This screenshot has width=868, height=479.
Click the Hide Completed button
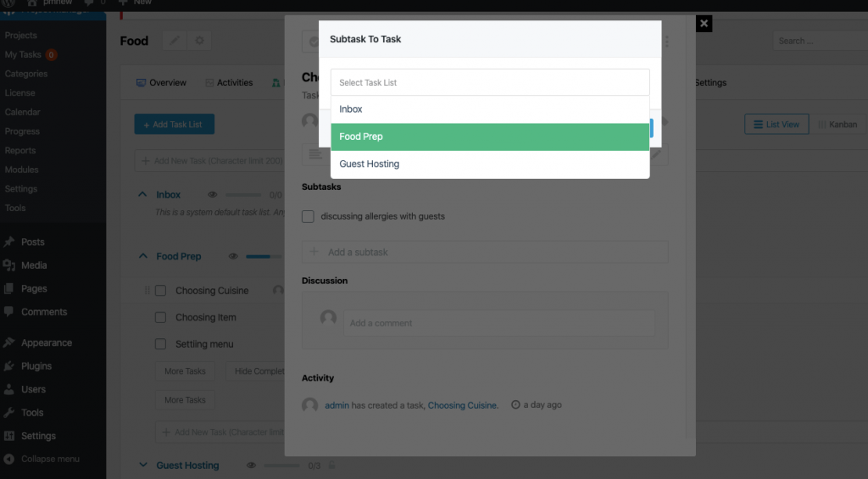(256, 371)
